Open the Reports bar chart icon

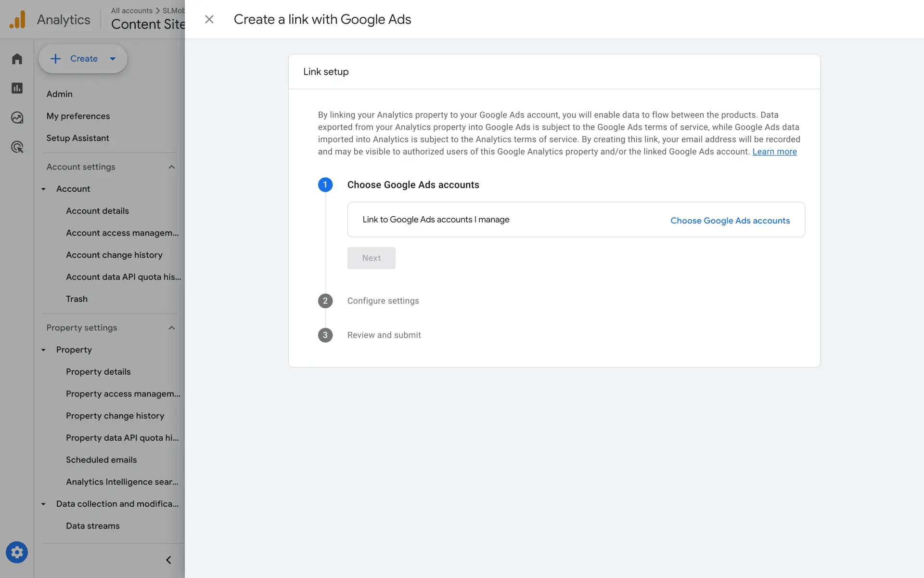(17, 88)
